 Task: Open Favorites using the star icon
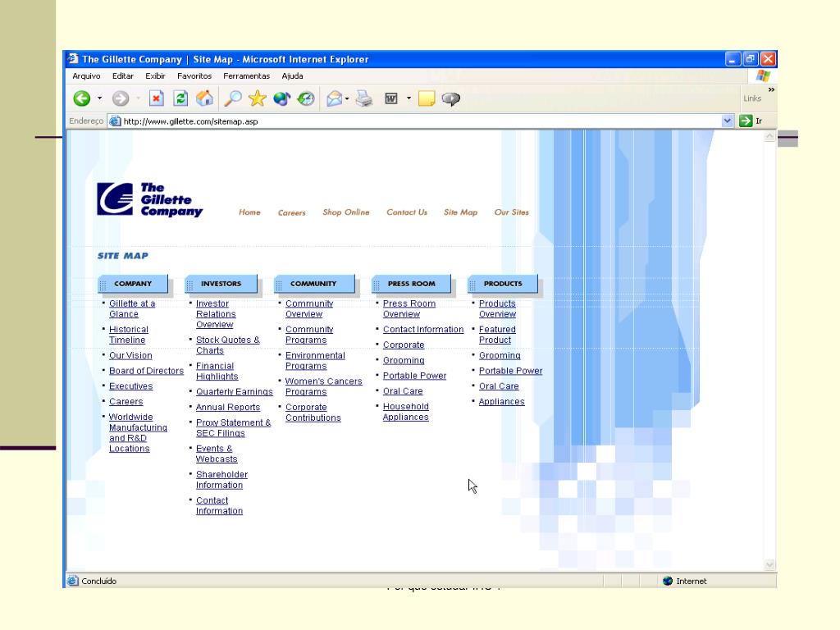pyautogui.click(x=257, y=98)
